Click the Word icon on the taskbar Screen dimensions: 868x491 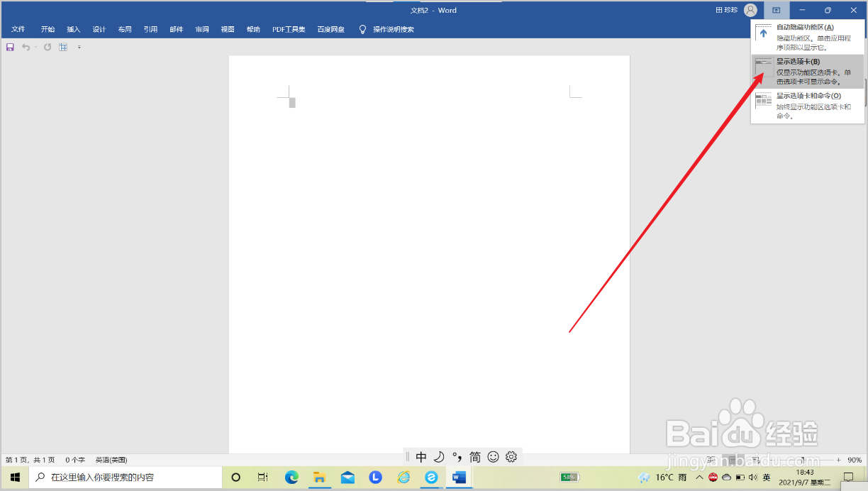[459, 478]
